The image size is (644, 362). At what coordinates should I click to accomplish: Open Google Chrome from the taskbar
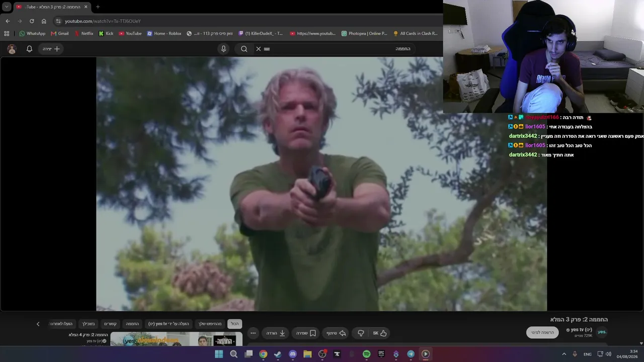[x=263, y=354]
